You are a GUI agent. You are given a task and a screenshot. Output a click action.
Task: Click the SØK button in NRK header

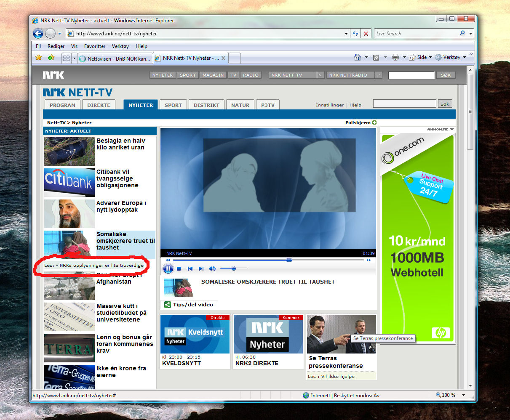[x=446, y=75]
